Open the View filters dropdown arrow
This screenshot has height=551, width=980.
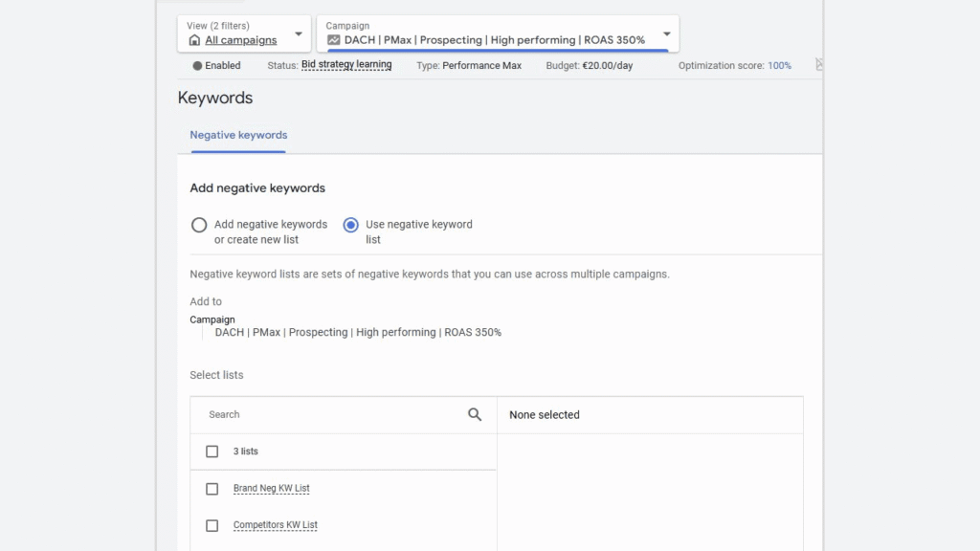[x=299, y=33]
